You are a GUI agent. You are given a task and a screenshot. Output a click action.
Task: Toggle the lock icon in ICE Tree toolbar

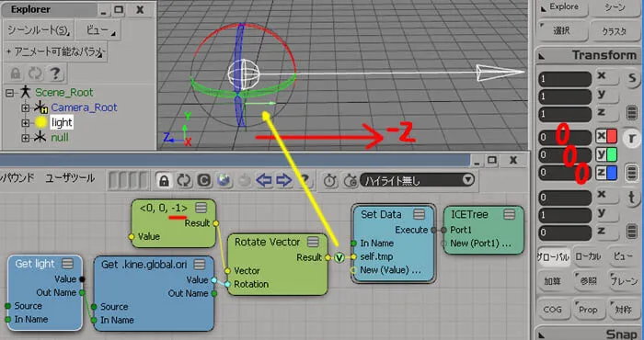coord(164,180)
